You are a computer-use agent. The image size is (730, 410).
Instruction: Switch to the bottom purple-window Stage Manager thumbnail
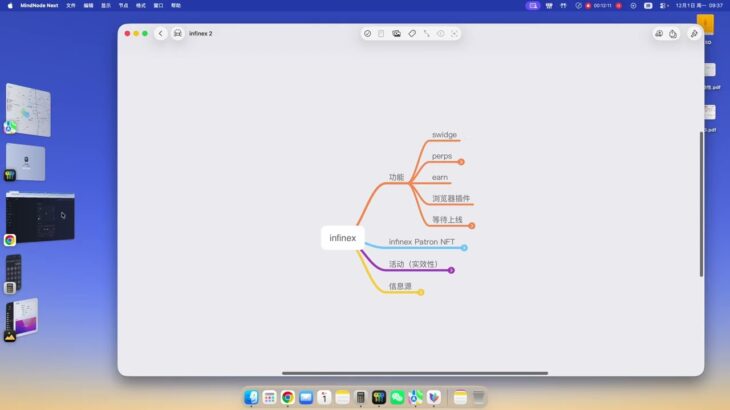22,318
